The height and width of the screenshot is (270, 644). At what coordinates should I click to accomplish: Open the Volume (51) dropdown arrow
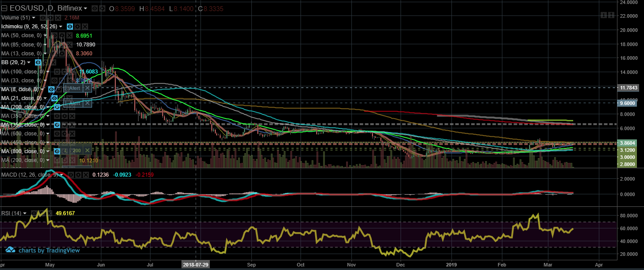tap(34, 18)
